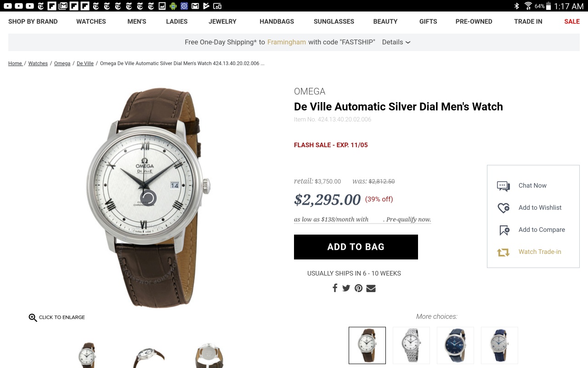Choose the blue dial watch variant
The width and height of the screenshot is (588, 368).
[x=455, y=345]
